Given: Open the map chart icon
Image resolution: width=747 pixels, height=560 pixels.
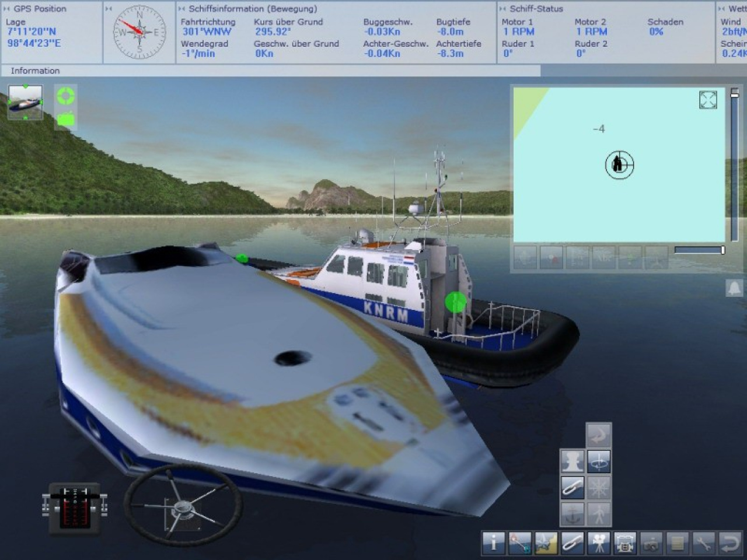Looking at the screenshot, I should point(546,543).
